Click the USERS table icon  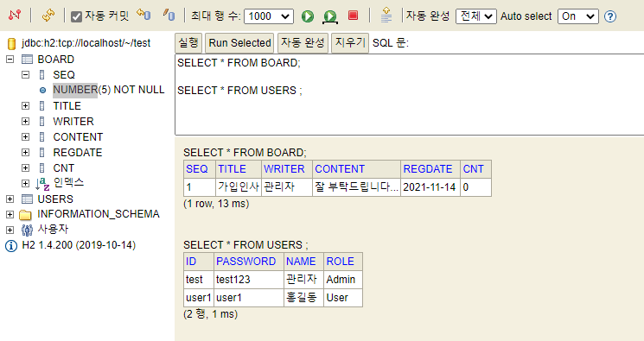[x=27, y=199]
